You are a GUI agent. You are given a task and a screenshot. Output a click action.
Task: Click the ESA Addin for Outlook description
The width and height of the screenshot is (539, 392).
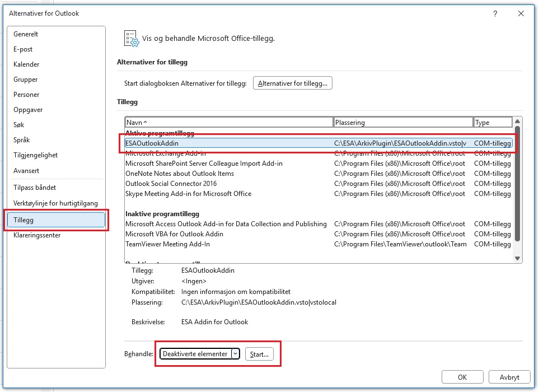(x=214, y=322)
